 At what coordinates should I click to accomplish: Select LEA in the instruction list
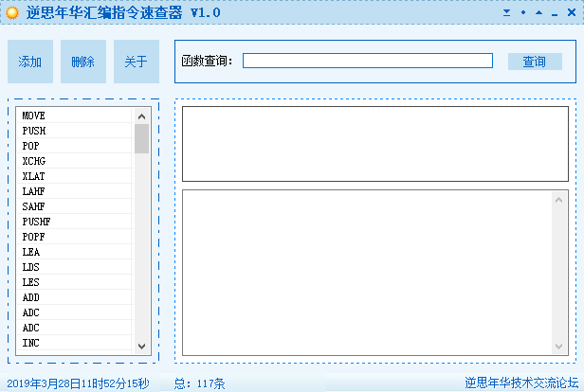76,252
